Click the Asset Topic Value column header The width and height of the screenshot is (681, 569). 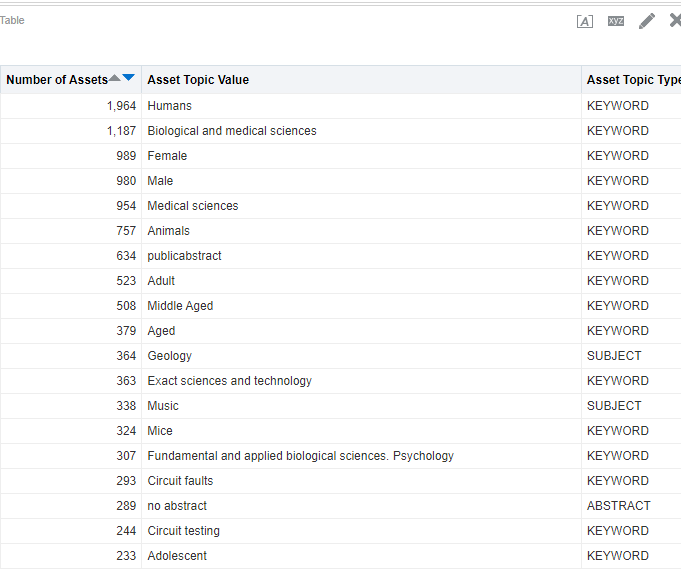198,80
